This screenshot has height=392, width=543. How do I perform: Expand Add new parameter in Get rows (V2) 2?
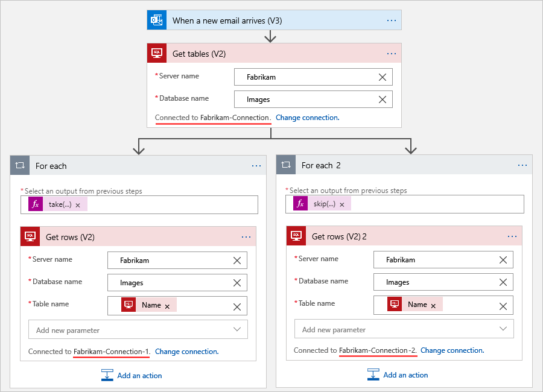503,329
